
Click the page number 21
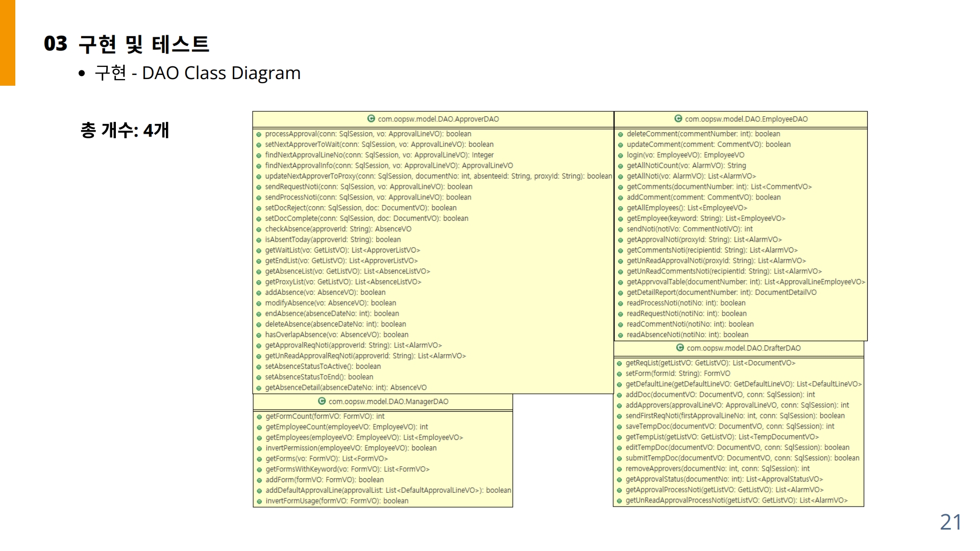coord(950,522)
